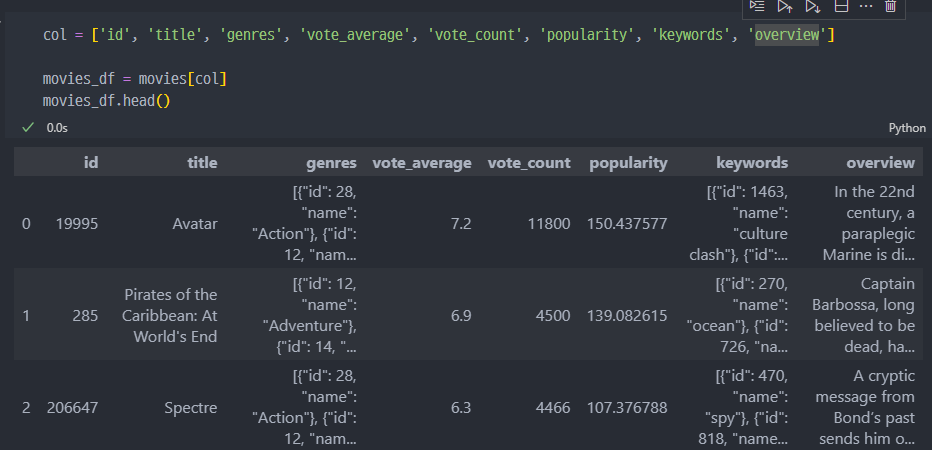Click the Split Cell icon
The height and width of the screenshot is (450, 932).
click(840, 6)
